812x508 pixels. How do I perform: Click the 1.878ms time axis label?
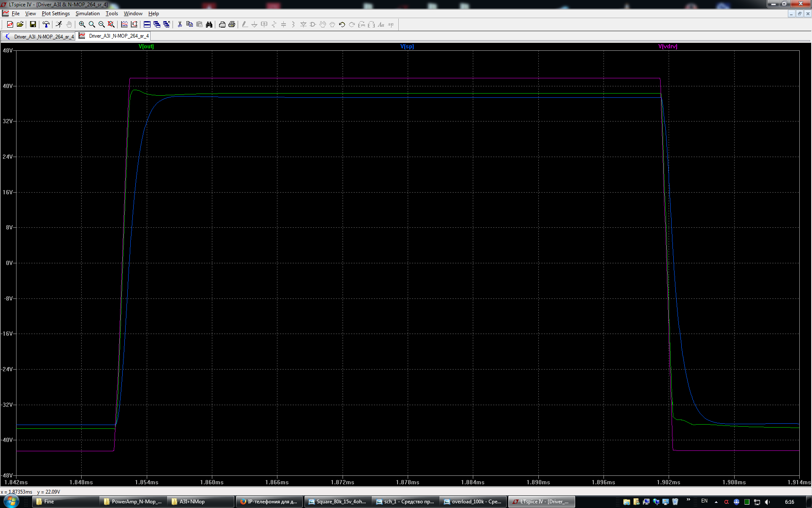[x=408, y=482]
